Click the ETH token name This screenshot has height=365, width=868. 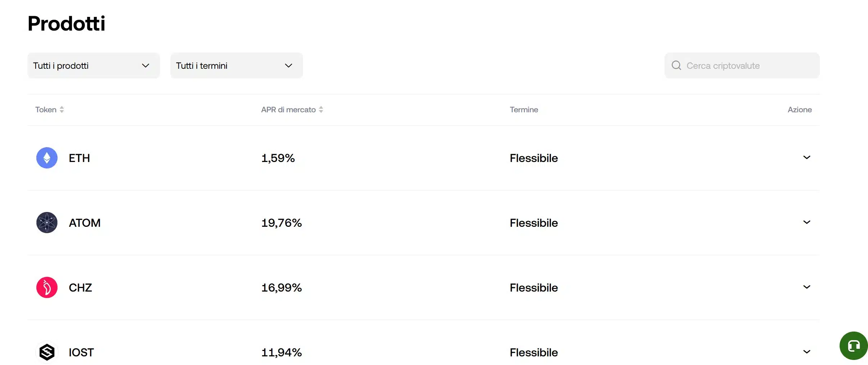[79, 158]
